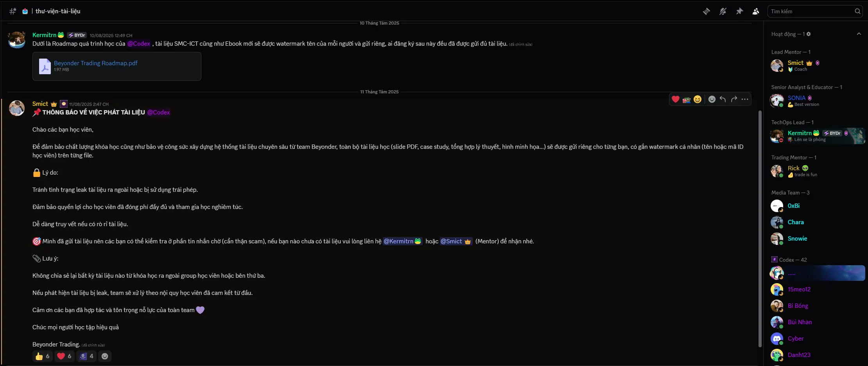The width and height of the screenshot is (868, 366).
Task: Collapse the Hoạt động section
Action: coord(859,34)
